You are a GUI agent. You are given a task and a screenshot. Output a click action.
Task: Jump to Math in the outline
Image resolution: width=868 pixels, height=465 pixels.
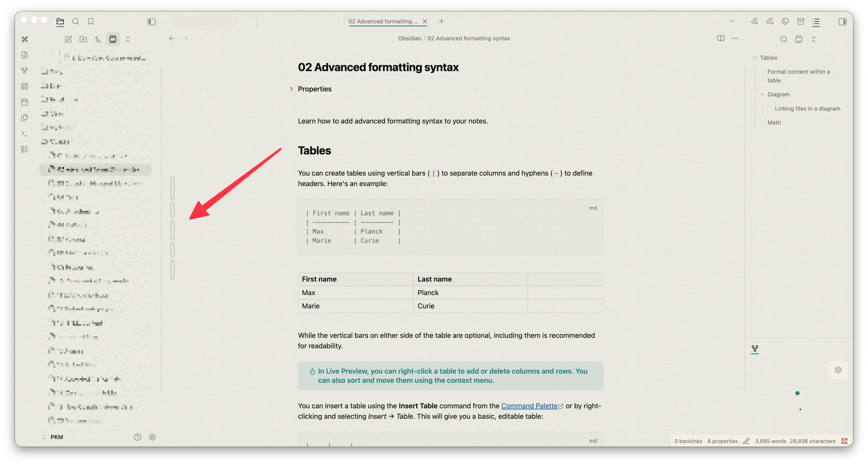point(774,123)
